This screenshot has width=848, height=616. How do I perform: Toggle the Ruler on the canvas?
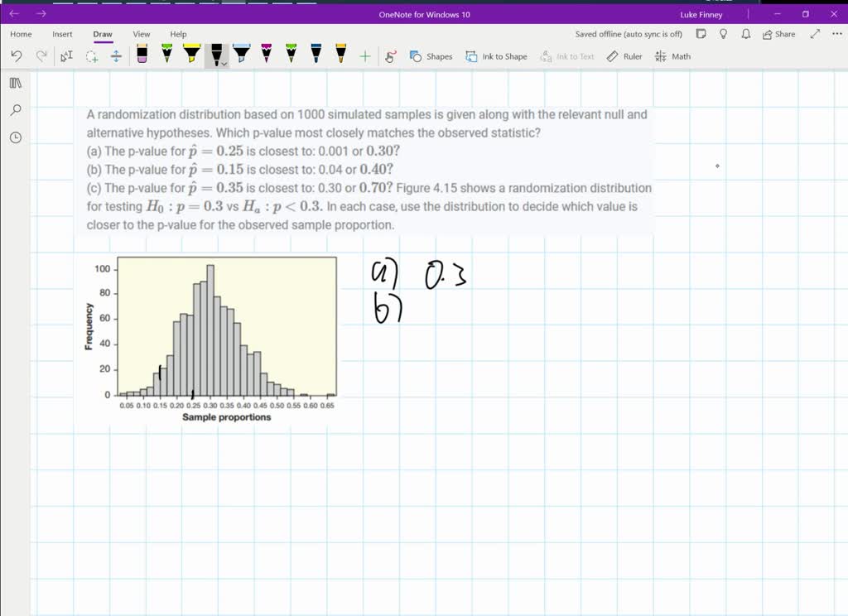pos(624,56)
